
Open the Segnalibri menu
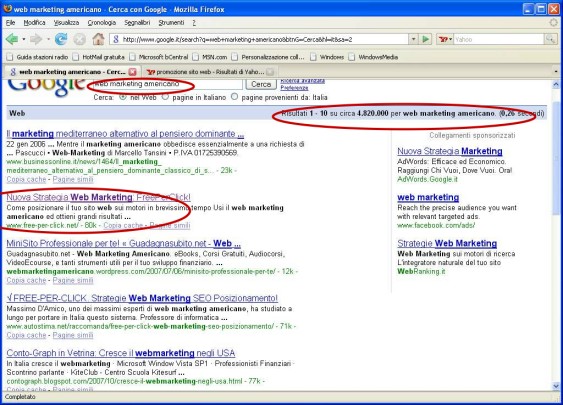(137, 23)
